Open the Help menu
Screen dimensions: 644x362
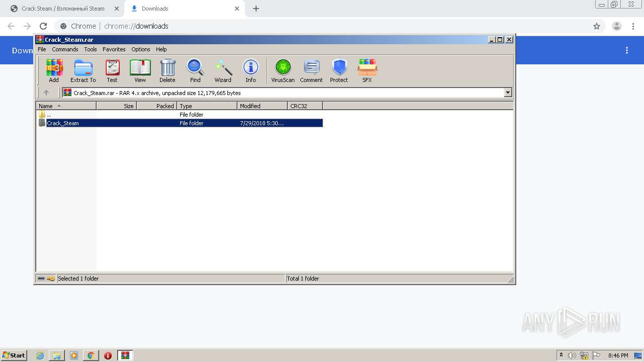161,49
